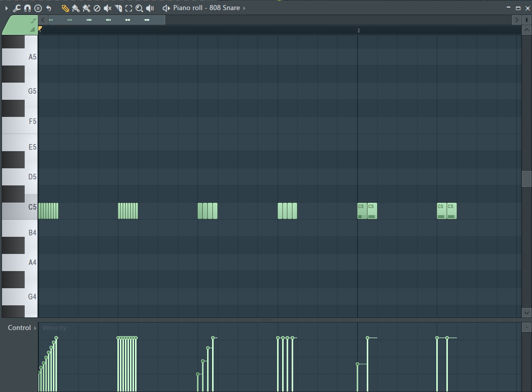Open the Tools wrench menu
Viewport: 532px width, 392px height.
tap(17, 8)
